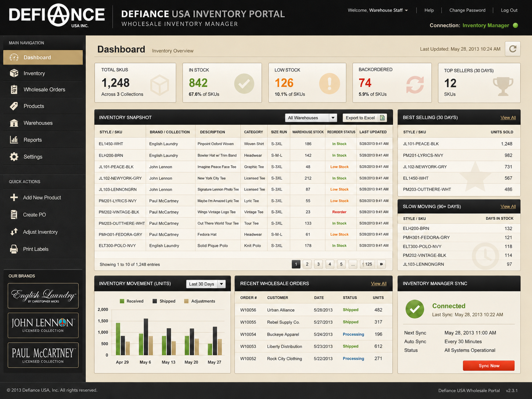This screenshot has width=532, height=399.
Task: Open the Last 30 Days dropdown
Action: point(206,284)
